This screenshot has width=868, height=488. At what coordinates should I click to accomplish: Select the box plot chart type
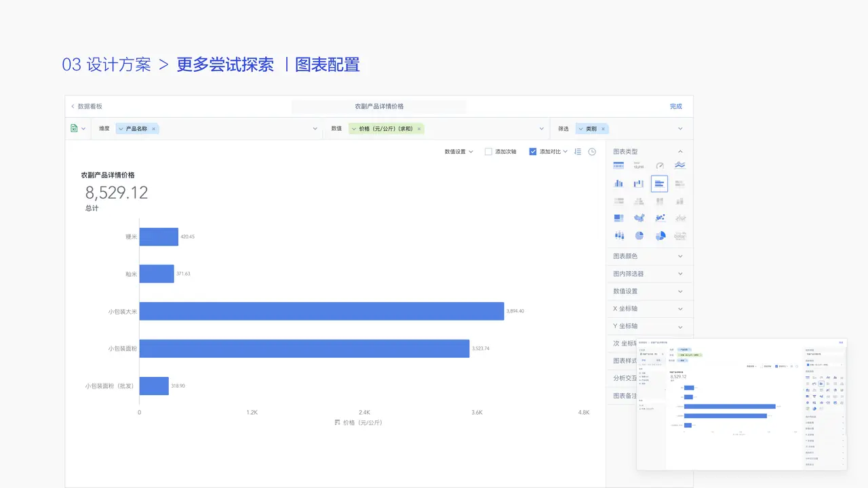(618, 236)
